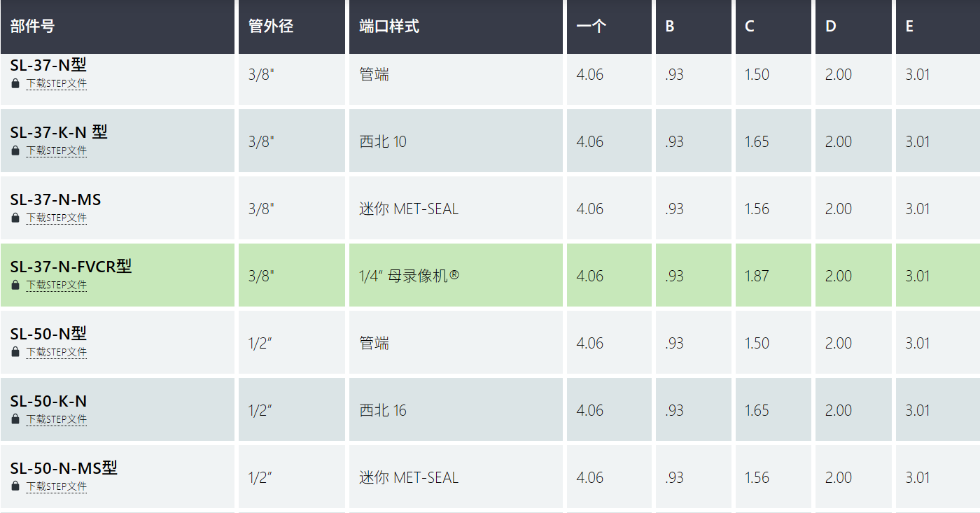
Task: Open 下载STEP文件 link under SL-37-N-MS
Action: pyautogui.click(x=57, y=218)
